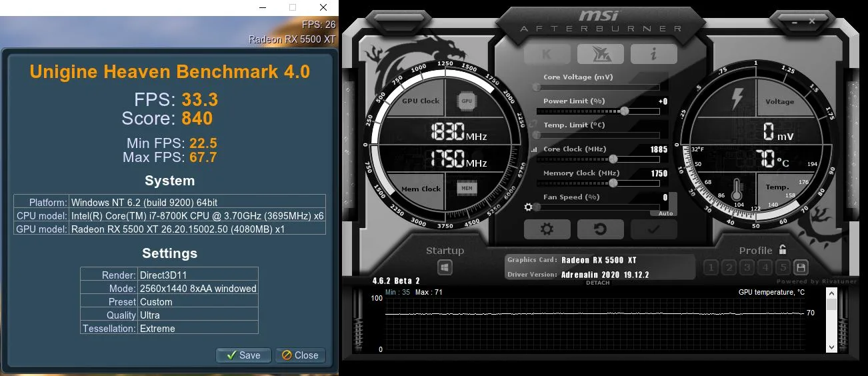Click the Render cell Direct3D11
Viewport: 868px width, 376px height.
point(198,275)
